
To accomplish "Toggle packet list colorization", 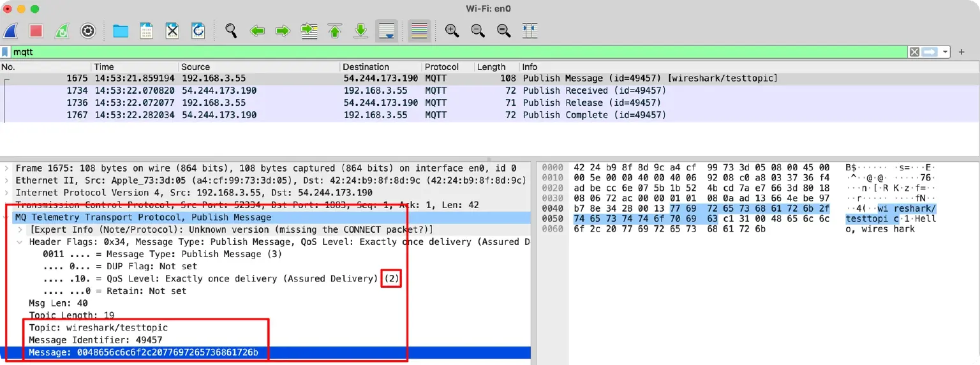I will pos(419,31).
